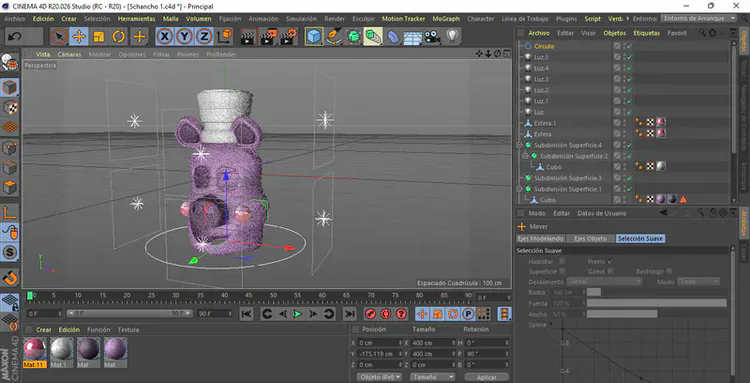Collapse Subdivisión Superficie.4 tree node
Screen dimensions: 750x383
tap(520, 145)
